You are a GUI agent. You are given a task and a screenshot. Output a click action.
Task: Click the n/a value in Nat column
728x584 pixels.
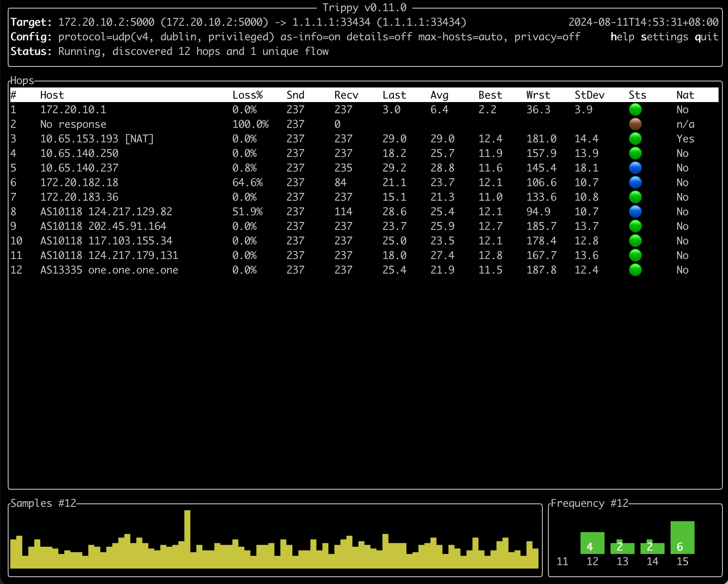point(685,124)
